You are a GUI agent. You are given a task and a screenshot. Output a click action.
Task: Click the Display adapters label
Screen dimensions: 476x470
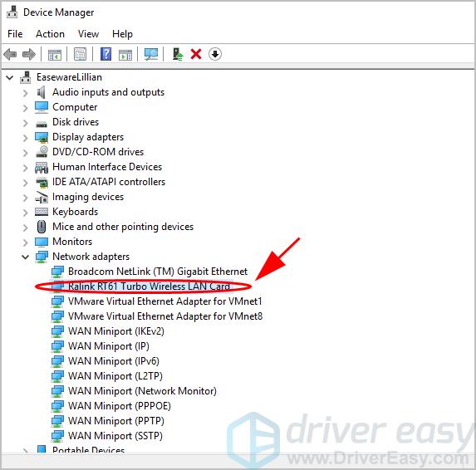click(88, 137)
